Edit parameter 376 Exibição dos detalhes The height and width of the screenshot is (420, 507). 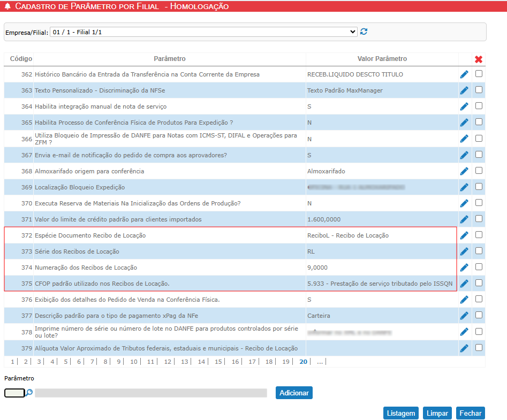tap(464, 300)
